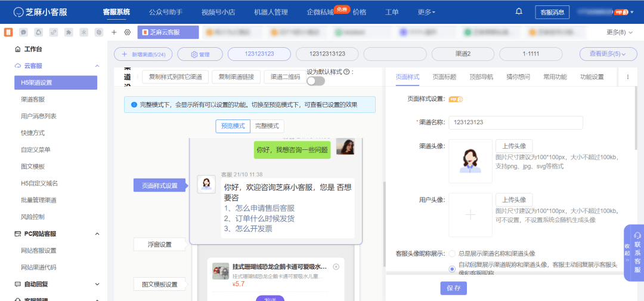The width and height of the screenshot is (644, 301).
Task: Click the 联系客服 headset icon
Action: pos(637,235)
